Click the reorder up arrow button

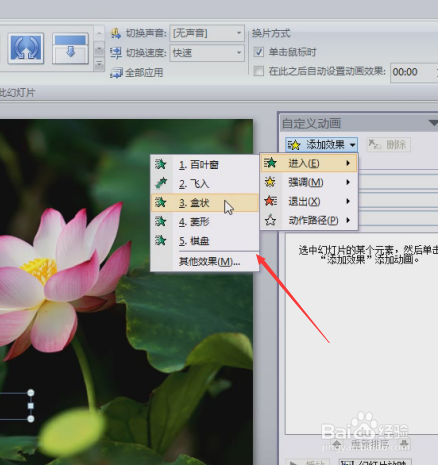[x=337, y=444]
